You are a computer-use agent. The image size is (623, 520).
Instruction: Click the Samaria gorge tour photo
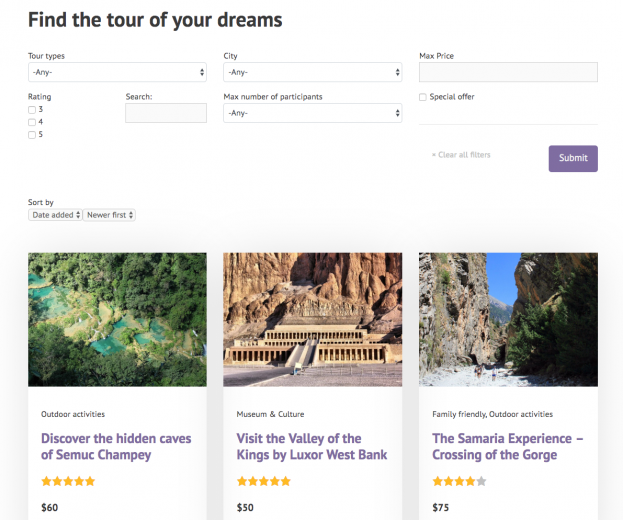click(x=508, y=319)
